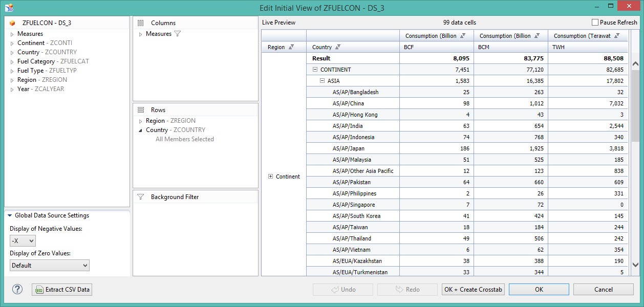The height and width of the screenshot is (307, 644).
Task: Click the sort icon beside Region header
Action: click(x=291, y=47)
